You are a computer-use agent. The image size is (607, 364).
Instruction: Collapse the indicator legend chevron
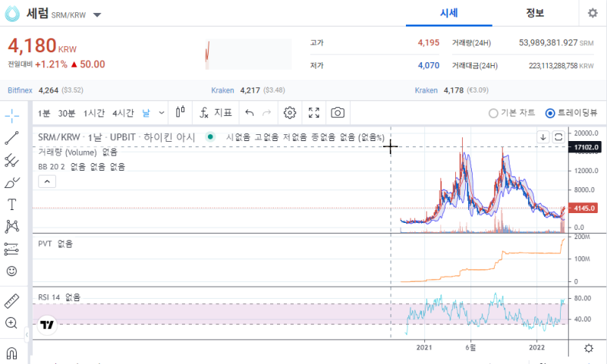coord(47,181)
